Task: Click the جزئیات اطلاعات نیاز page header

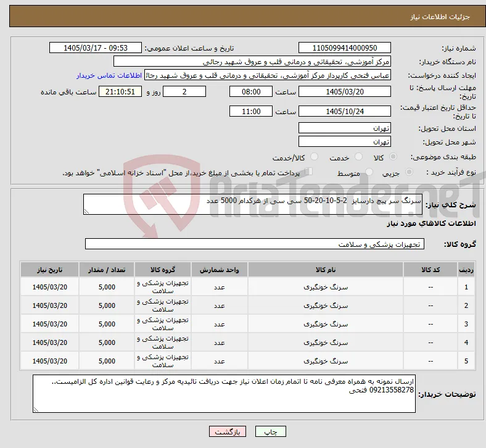Action: 440,17
